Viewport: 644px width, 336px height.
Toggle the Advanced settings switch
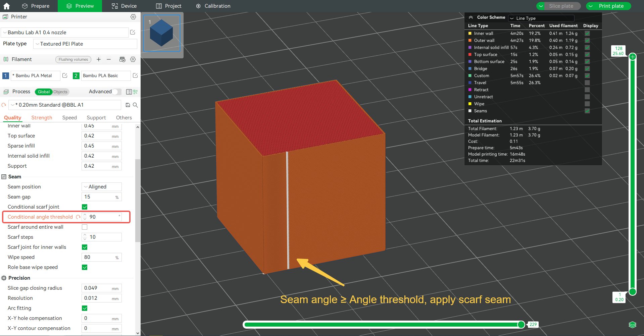point(116,92)
